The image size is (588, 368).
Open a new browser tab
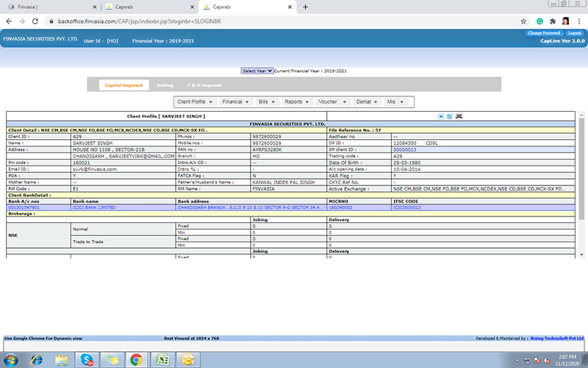click(305, 7)
